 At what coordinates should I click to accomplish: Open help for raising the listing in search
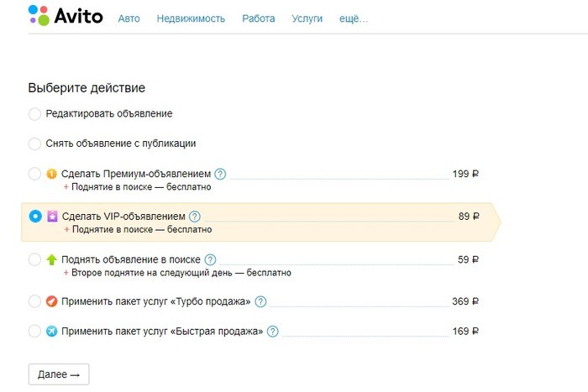(x=210, y=259)
